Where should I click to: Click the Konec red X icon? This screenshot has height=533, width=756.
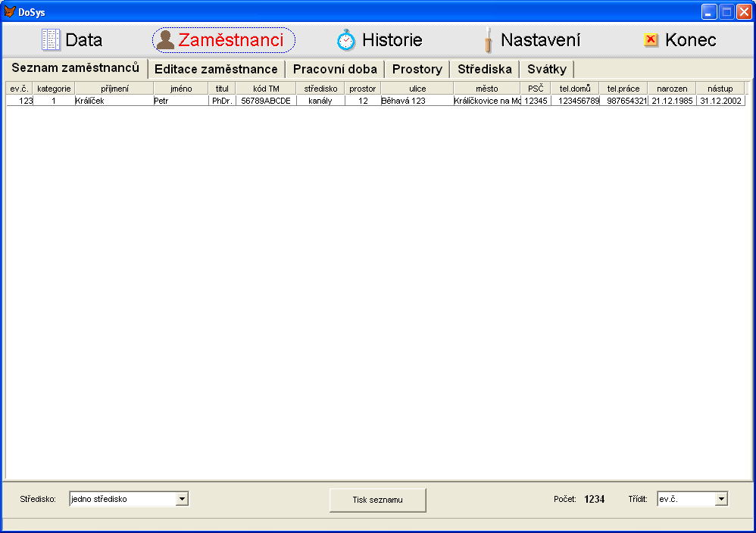point(650,40)
